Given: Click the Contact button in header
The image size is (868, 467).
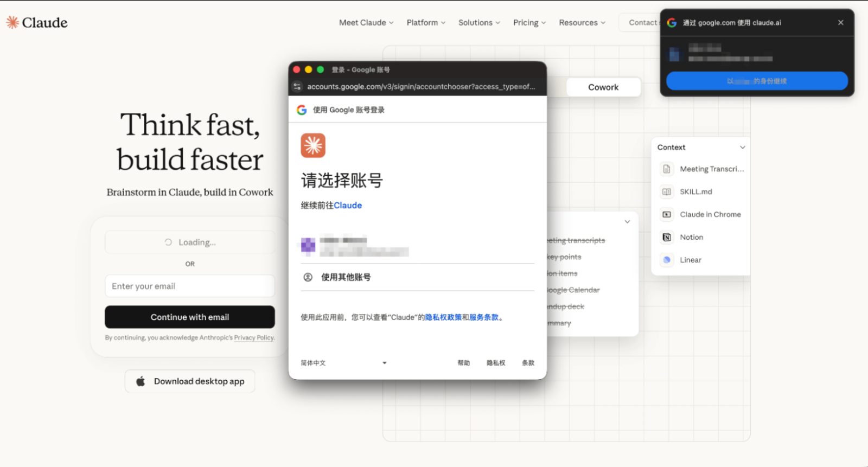Looking at the screenshot, I should coord(640,23).
